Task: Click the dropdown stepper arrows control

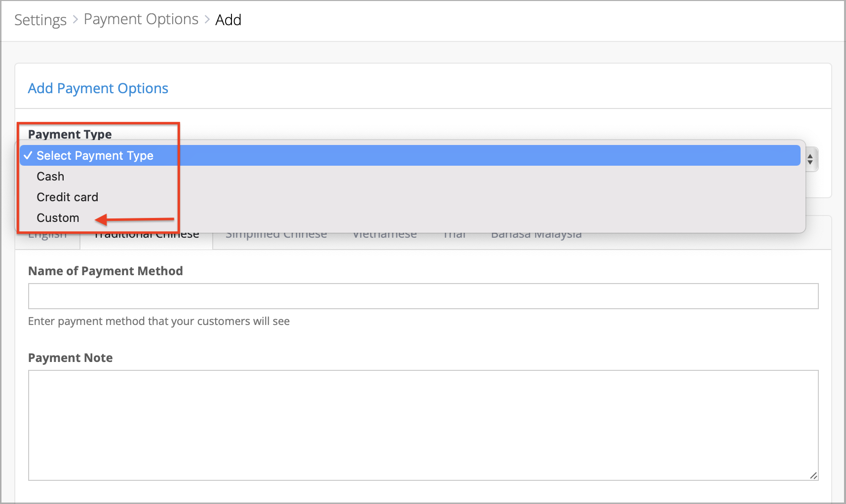Action: click(x=810, y=159)
